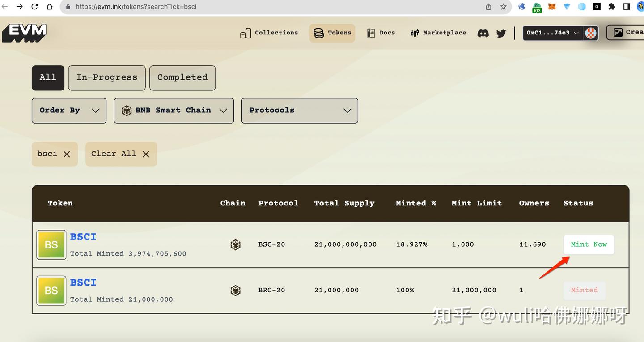
Task: Open the Discord icon link
Action: coord(483,33)
